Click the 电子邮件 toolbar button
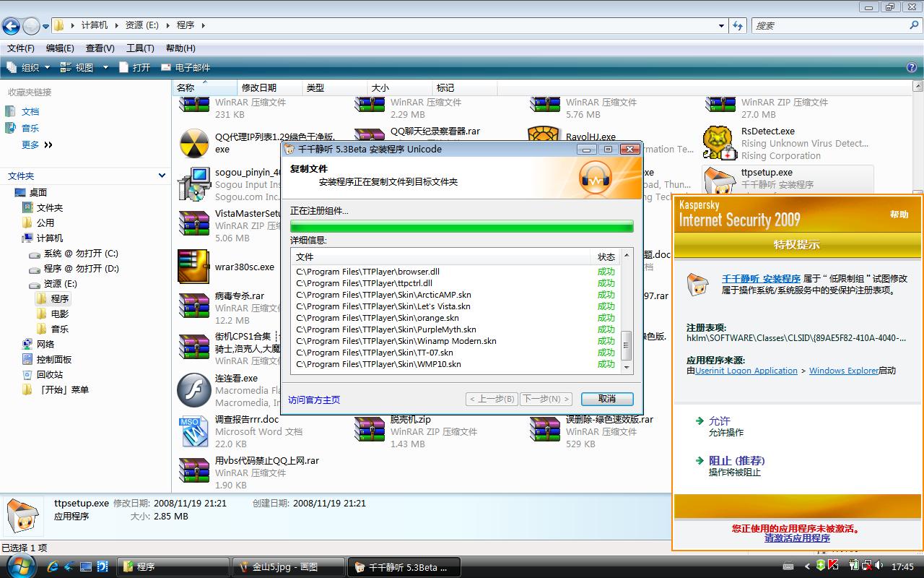The width and height of the screenshot is (924, 578). point(186,67)
